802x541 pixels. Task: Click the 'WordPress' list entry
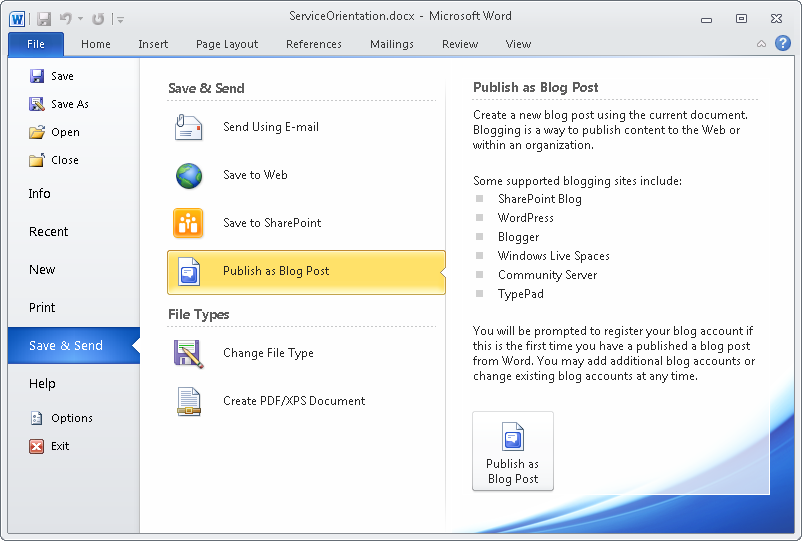526,218
